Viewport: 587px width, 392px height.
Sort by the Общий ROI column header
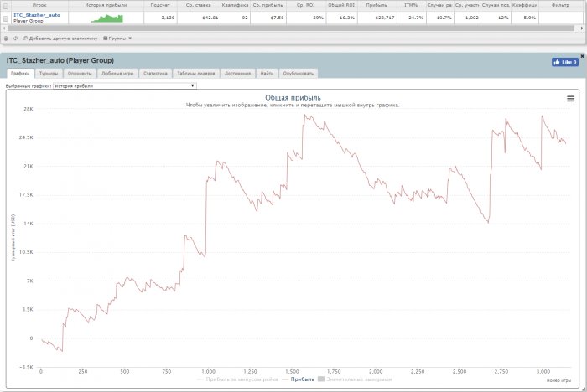click(x=341, y=5)
